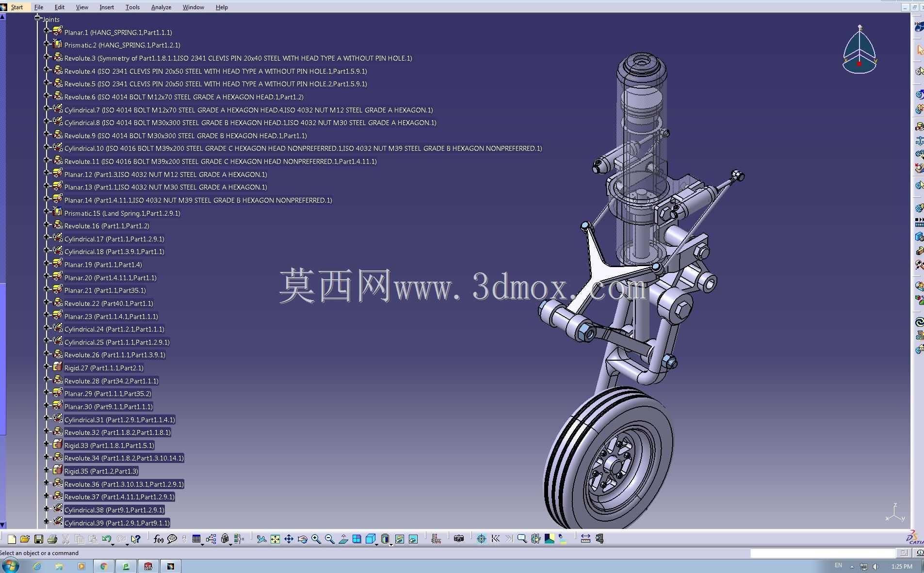Select Revolute.16 (Part1.1,Part1.2) joint
Viewport: 924px width, 573px height.
[107, 226]
